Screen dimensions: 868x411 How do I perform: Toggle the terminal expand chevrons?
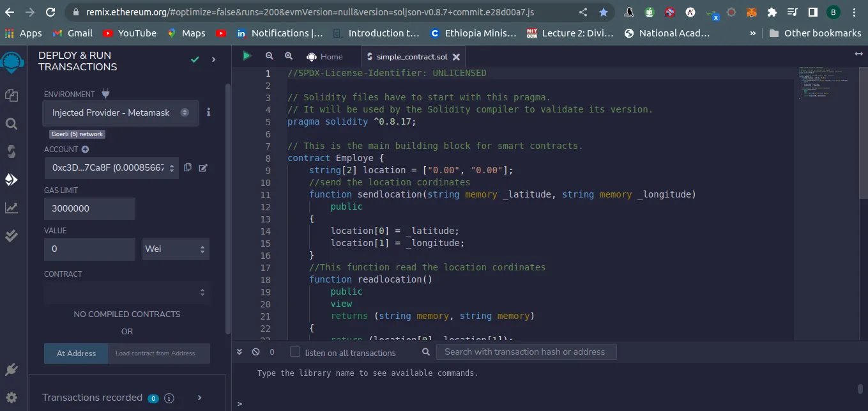click(240, 352)
